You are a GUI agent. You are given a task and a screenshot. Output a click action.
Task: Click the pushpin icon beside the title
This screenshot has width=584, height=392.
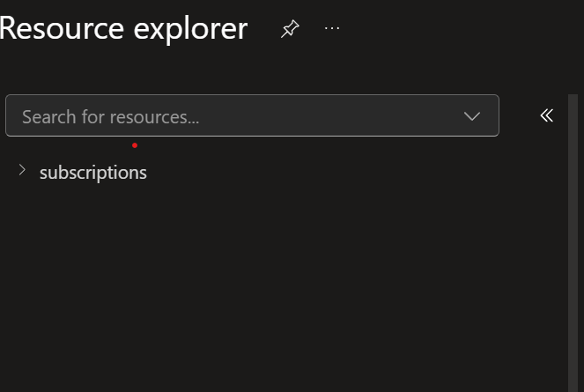tap(290, 29)
